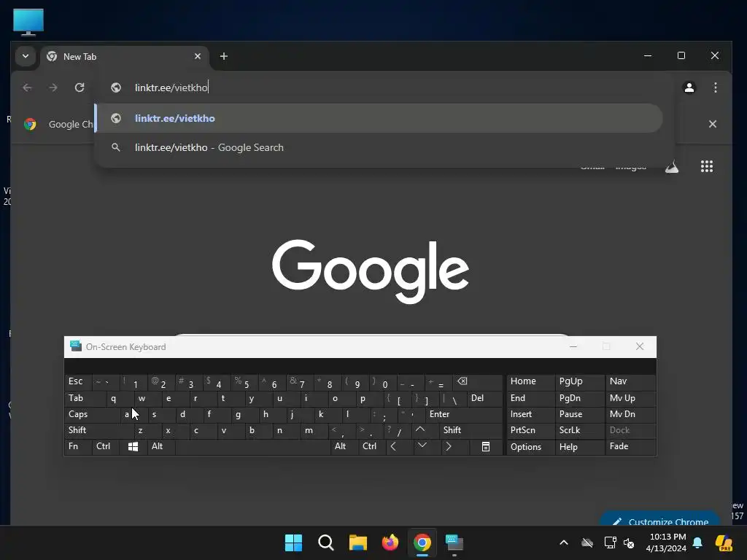Open Windows Start from the taskbar

coord(293,542)
